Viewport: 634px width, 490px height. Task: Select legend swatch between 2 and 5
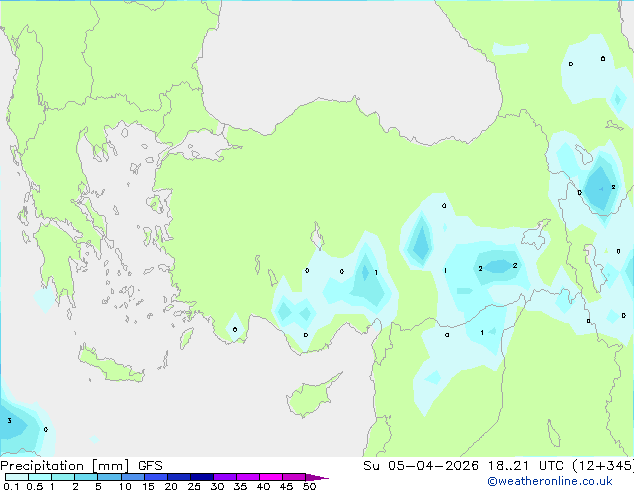coord(86,477)
